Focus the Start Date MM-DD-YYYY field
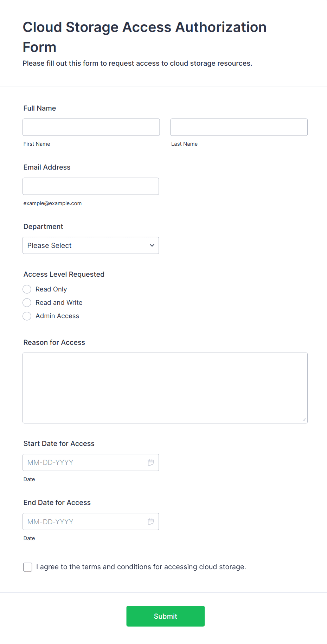The width and height of the screenshot is (327, 644). [x=91, y=462]
